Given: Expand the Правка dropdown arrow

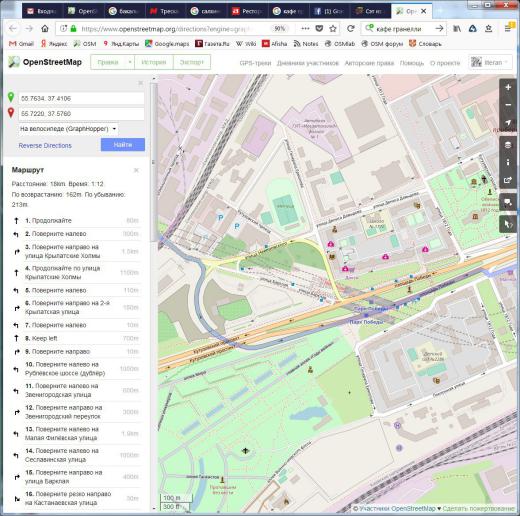Looking at the screenshot, I should click(129, 62).
